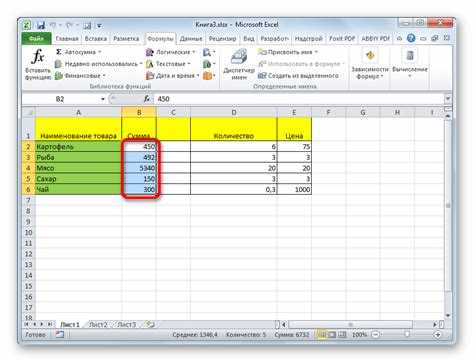The image size is (474, 362).
Task: Click the cell with value 5340
Action: pos(139,168)
